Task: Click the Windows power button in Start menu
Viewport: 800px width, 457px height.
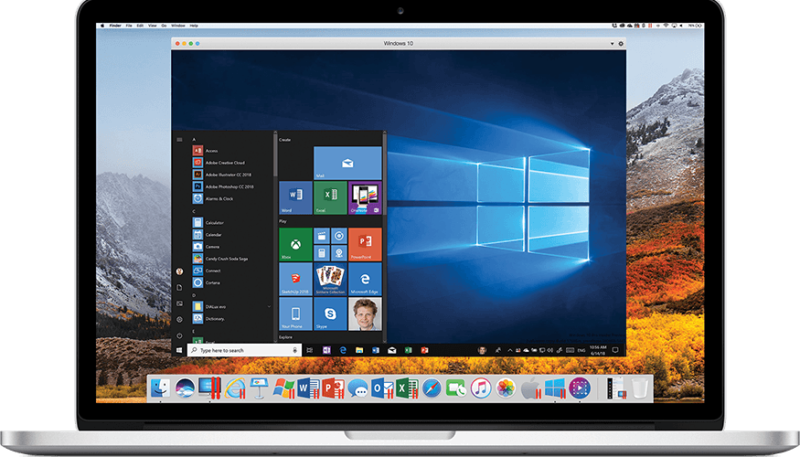Action: (179, 335)
